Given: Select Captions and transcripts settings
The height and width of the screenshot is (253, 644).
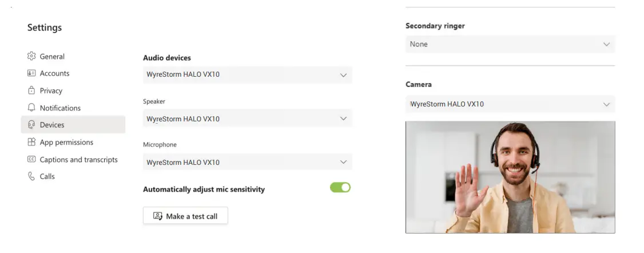Looking at the screenshot, I should click(x=78, y=160).
